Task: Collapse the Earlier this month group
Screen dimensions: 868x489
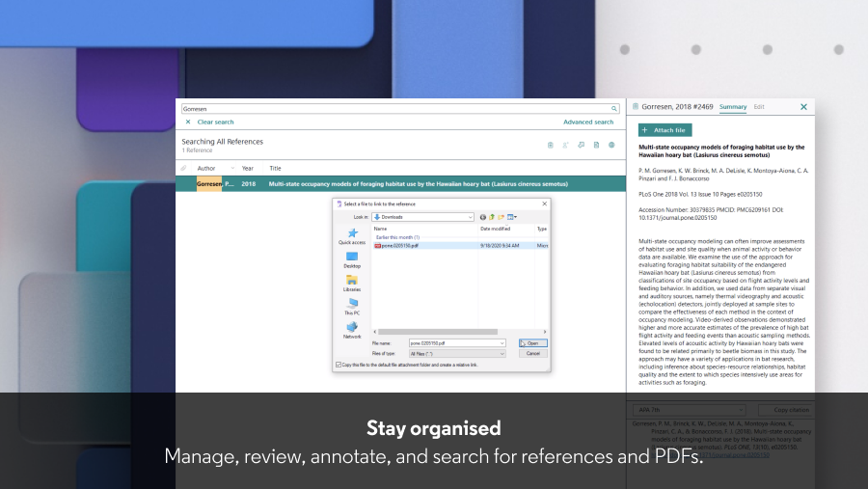Action: point(397,237)
